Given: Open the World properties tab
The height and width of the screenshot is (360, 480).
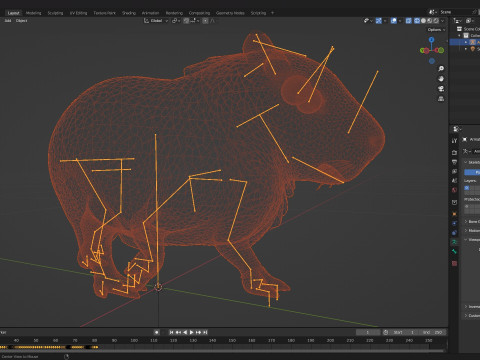Looking at the screenshot, I should 454,190.
